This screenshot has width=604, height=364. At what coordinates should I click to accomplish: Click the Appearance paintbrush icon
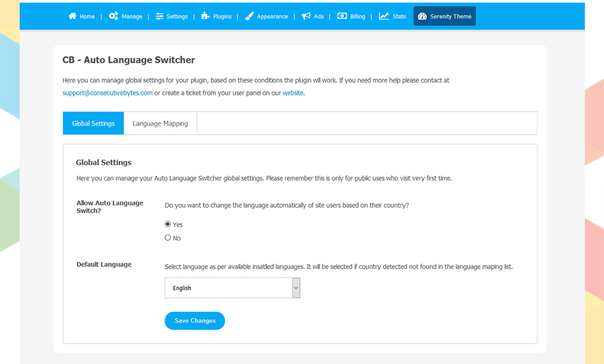pyautogui.click(x=249, y=16)
